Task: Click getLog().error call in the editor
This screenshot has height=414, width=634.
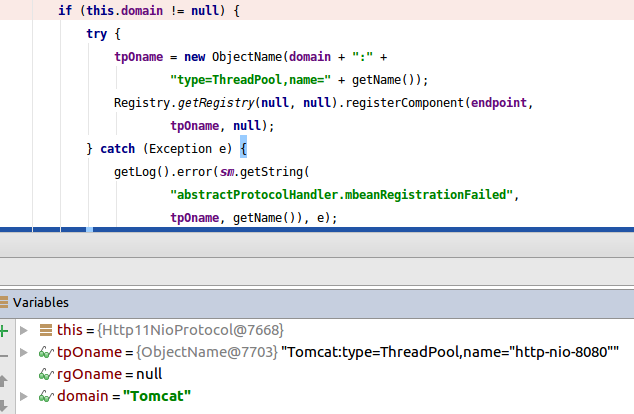Action: point(163,172)
